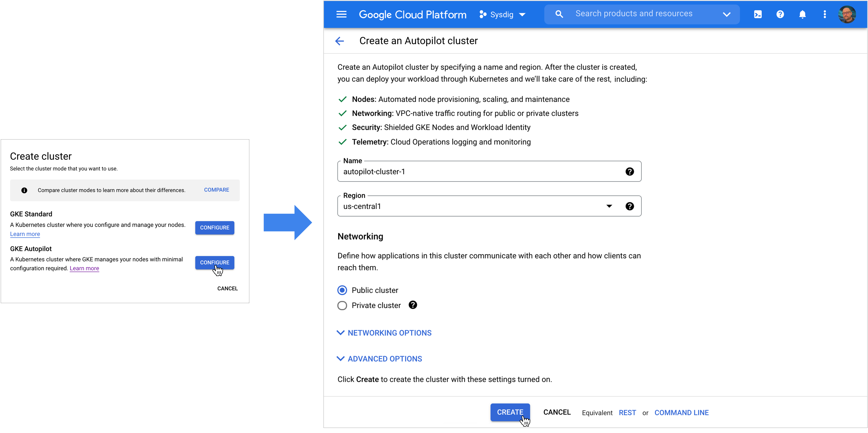868x433 pixels.
Task: Open Learn more under GKE Autopilot
Action: [84, 268]
